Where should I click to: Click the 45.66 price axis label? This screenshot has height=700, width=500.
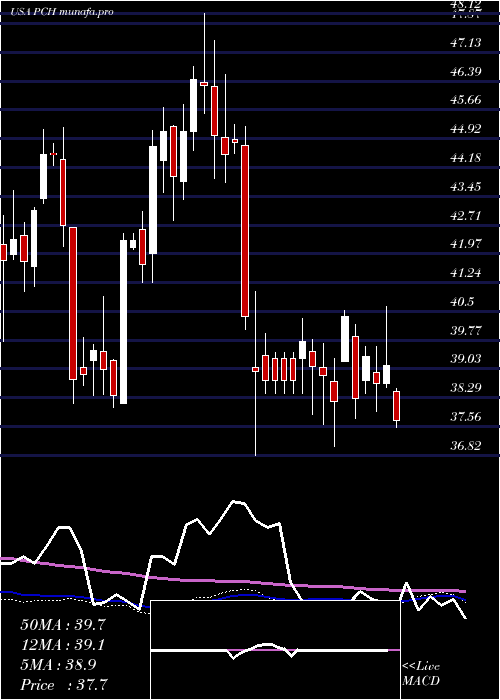click(x=467, y=100)
